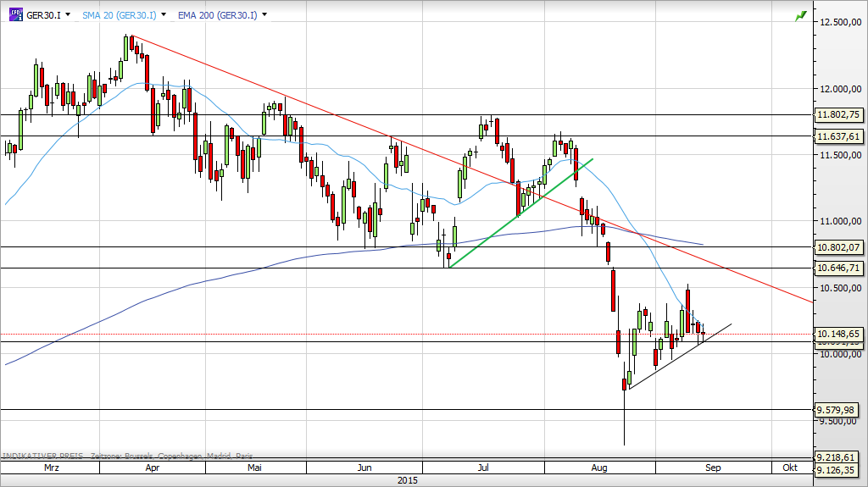
Task: Open the EMA 200 indicator dropdown
Action: (x=264, y=15)
